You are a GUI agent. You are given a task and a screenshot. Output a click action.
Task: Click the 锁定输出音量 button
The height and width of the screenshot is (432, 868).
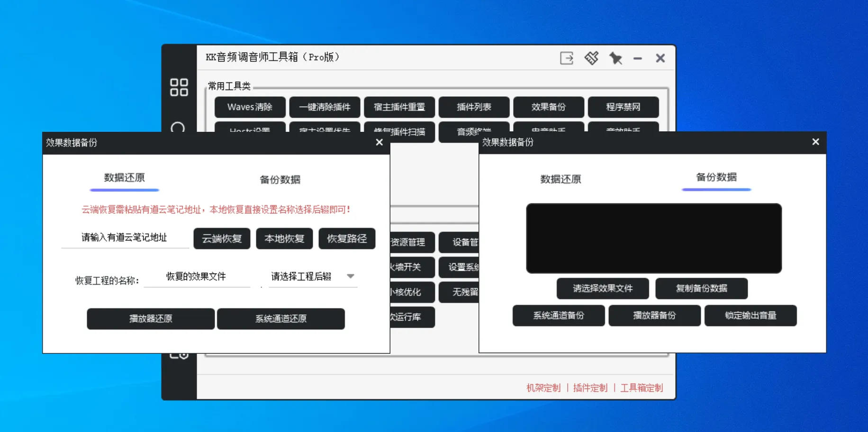pyautogui.click(x=750, y=315)
